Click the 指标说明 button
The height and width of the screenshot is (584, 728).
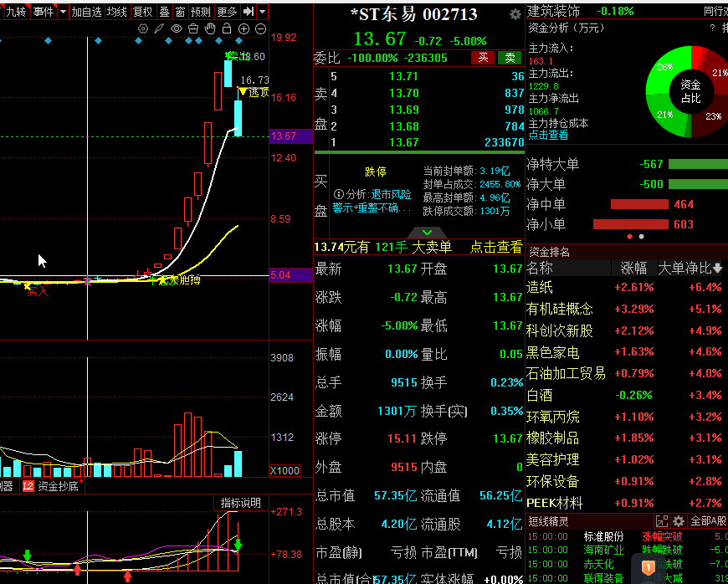tap(240, 503)
